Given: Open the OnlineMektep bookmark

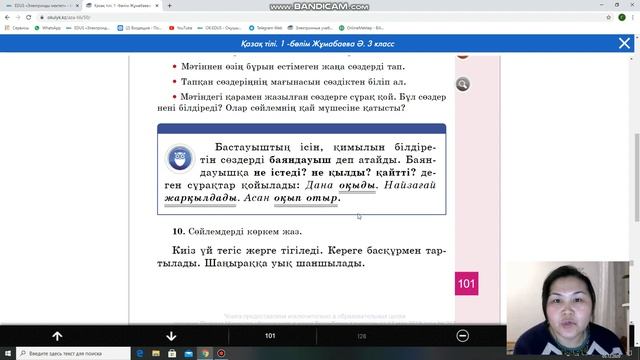Looking at the screenshot, I should pos(361,28).
